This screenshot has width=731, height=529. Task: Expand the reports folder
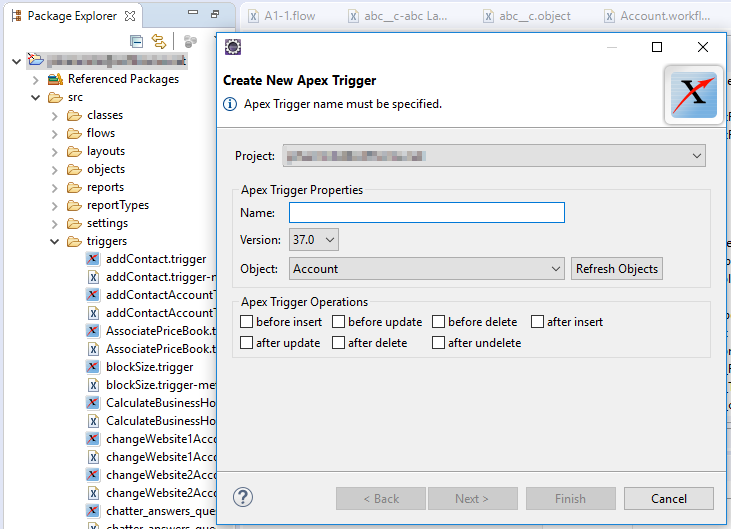[x=55, y=188]
